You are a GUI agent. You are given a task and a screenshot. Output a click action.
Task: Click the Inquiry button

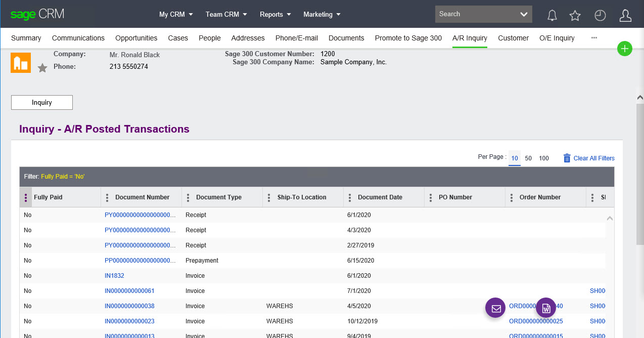point(42,102)
